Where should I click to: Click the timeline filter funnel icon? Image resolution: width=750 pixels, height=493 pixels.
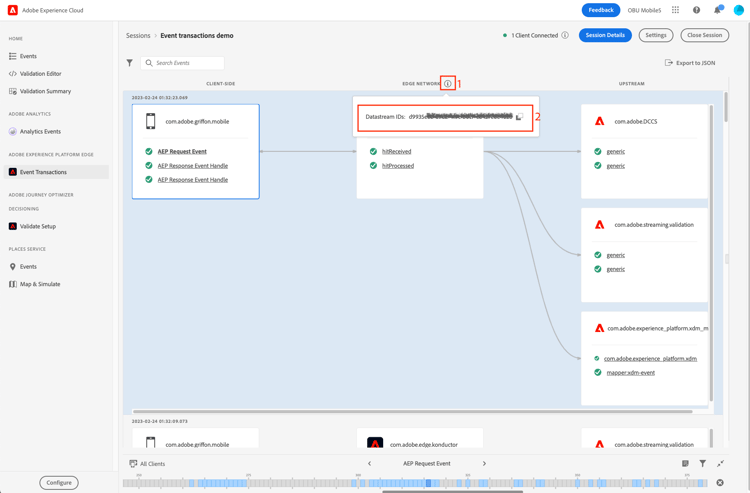click(703, 463)
